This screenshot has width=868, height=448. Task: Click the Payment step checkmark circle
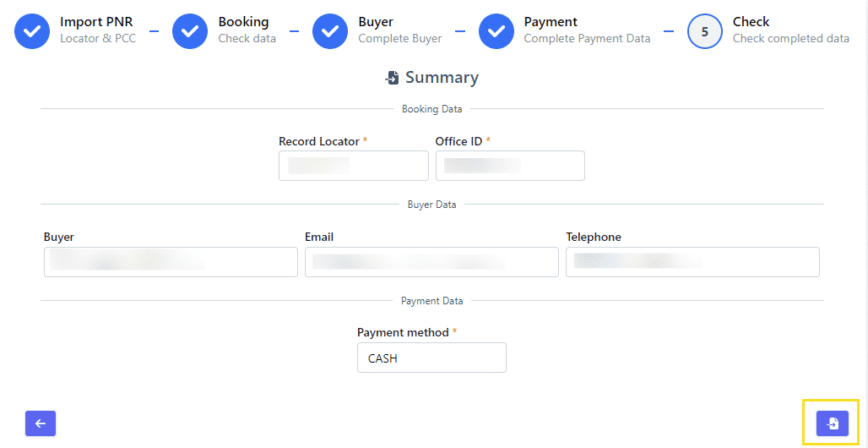click(x=496, y=31)
